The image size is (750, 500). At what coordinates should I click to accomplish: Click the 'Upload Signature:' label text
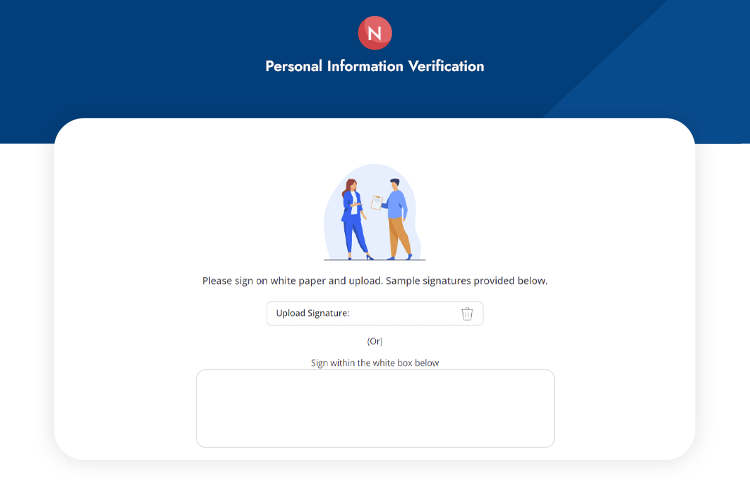[312, 314]
